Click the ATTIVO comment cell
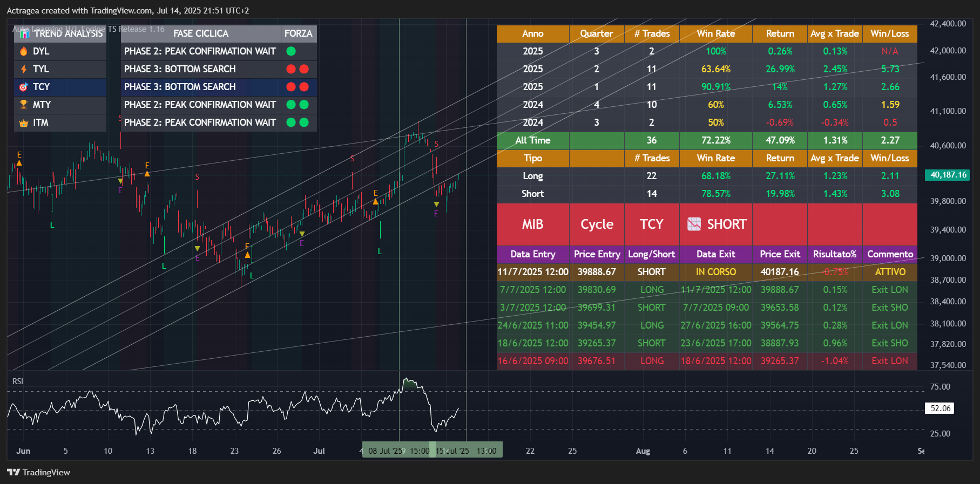Image resolution: width=980 pixels, height=484 pixels. pos(890,272)
